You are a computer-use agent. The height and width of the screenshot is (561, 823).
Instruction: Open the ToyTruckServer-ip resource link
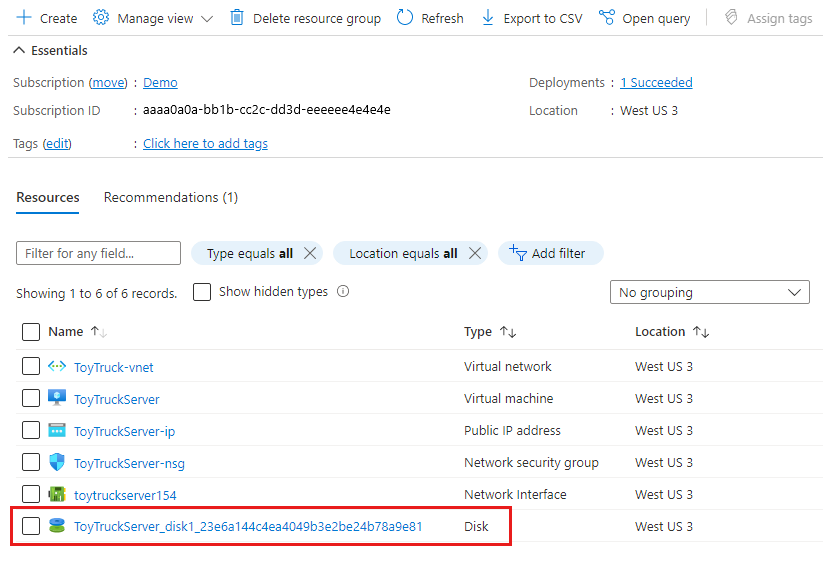click(124, 431)
